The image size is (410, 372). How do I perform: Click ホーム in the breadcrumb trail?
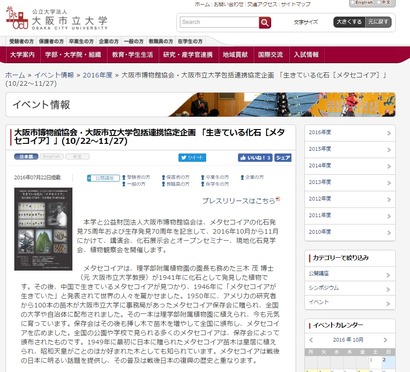pos(15,75)
